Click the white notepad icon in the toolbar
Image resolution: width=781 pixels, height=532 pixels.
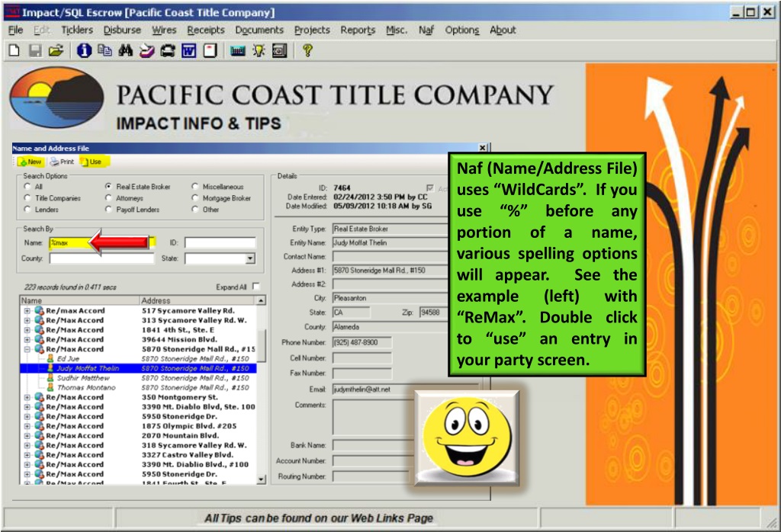(210, 50)
